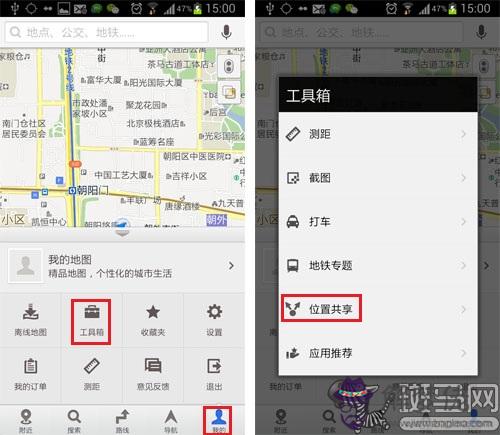Tap the subway icon beside 地铁专题

[x=293, y=265]
